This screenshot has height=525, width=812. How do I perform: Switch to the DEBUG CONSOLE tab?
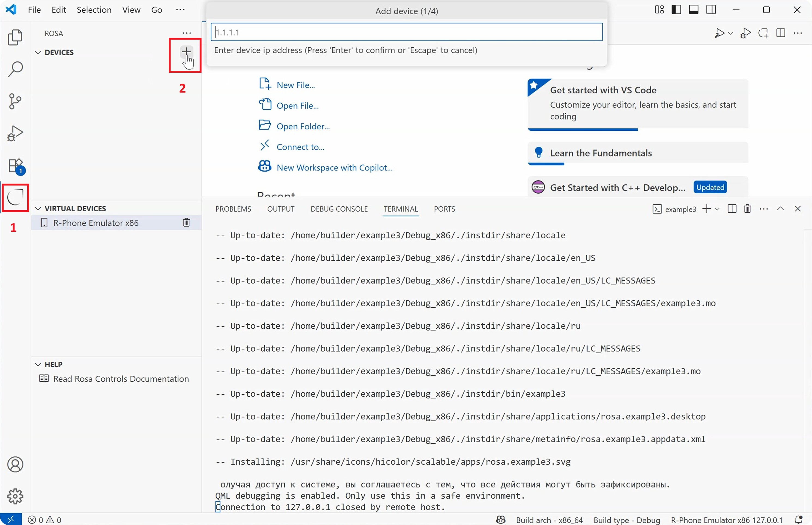pyautogui.click(x=339, y=209)
